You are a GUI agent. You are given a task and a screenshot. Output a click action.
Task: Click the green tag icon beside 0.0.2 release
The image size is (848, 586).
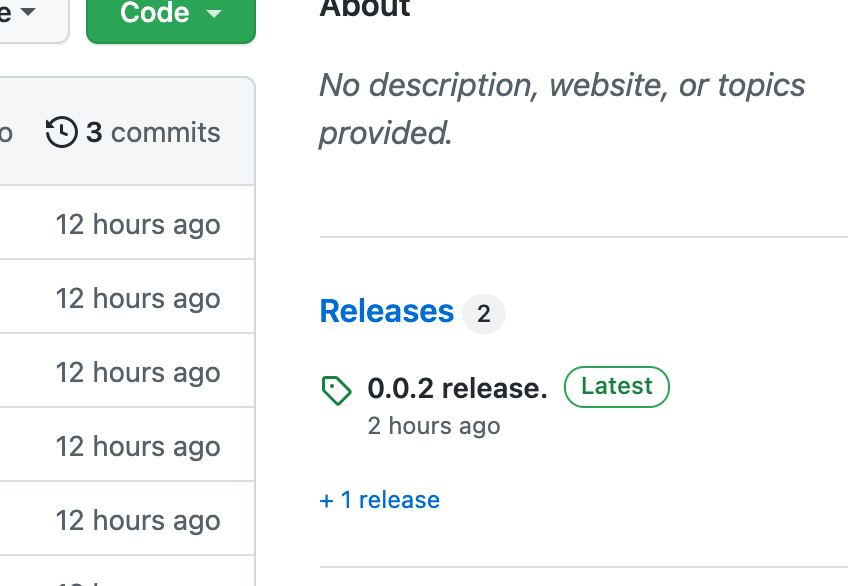(x=336, y=390)
